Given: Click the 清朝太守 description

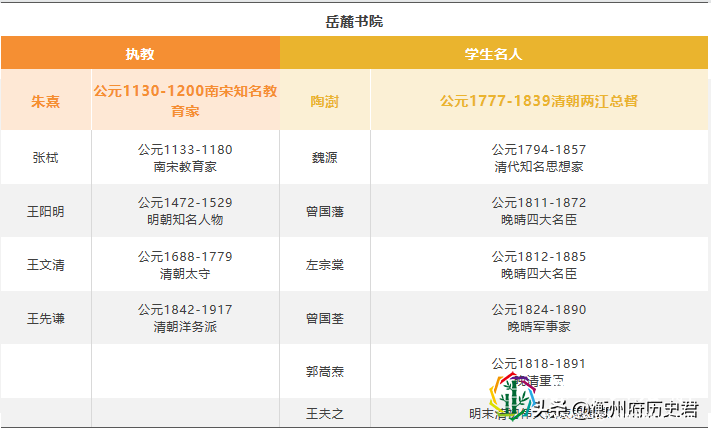Looking at the screenshot, I should (x=185, y=273).
